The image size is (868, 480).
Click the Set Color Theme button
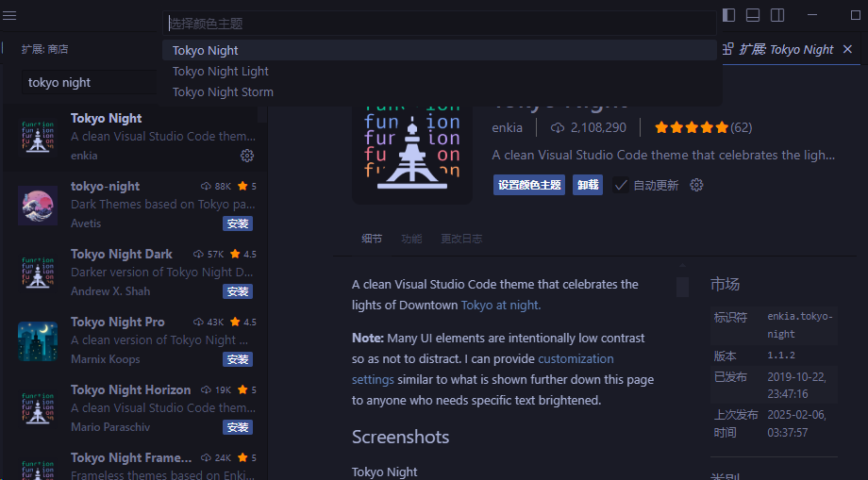pyautogui.click(x=529, y=185)
